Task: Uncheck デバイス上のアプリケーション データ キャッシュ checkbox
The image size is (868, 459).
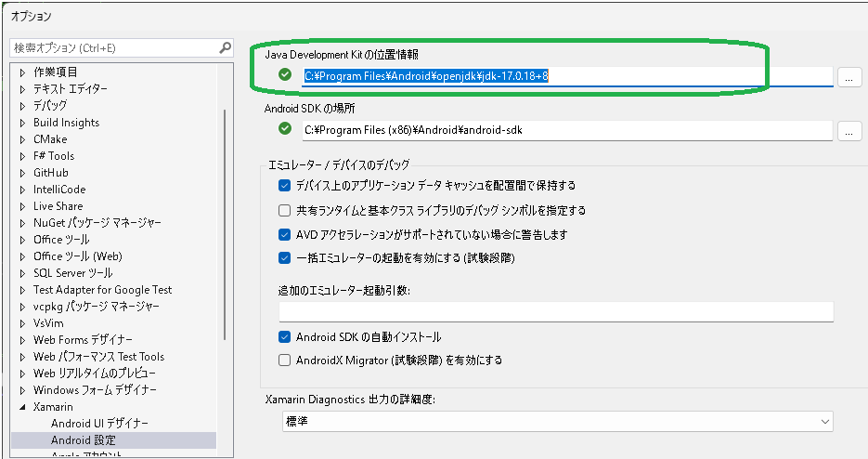Action: pos(285,185)
